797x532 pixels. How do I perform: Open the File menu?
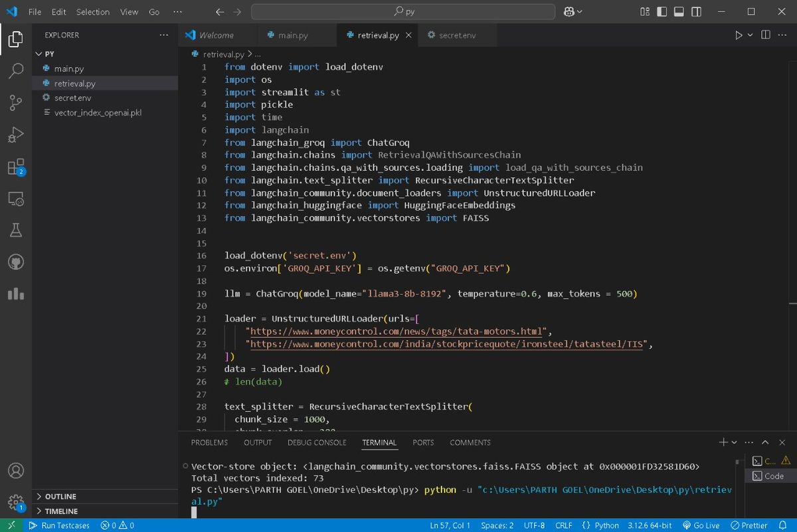tap(35, 12)
